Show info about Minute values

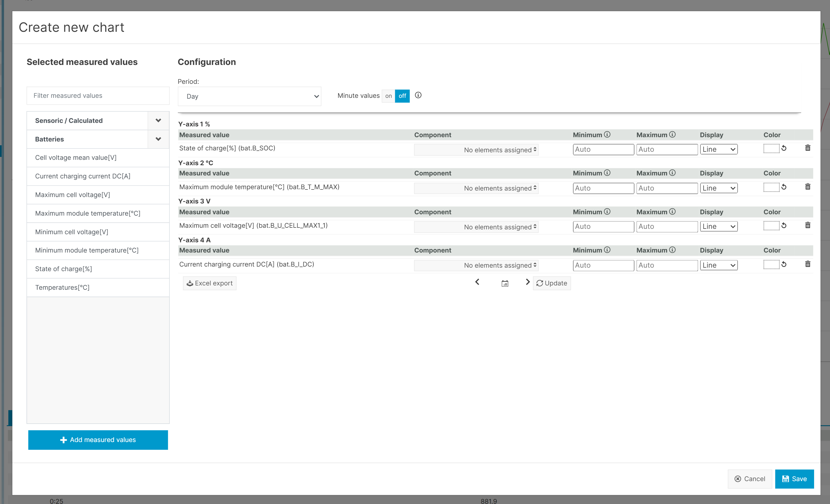pos(418,95)
